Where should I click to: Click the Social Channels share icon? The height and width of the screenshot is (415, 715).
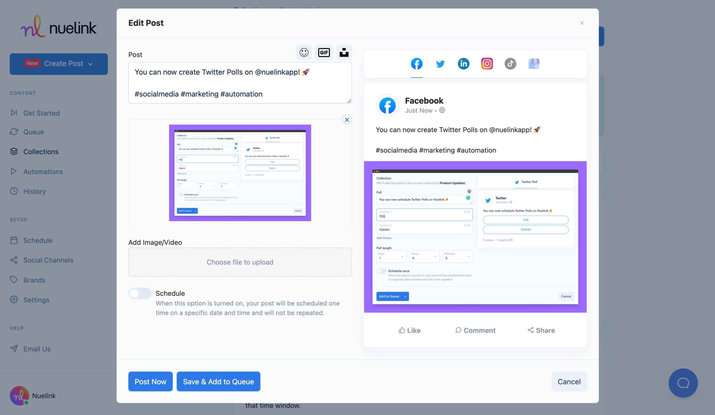[14, 260]
